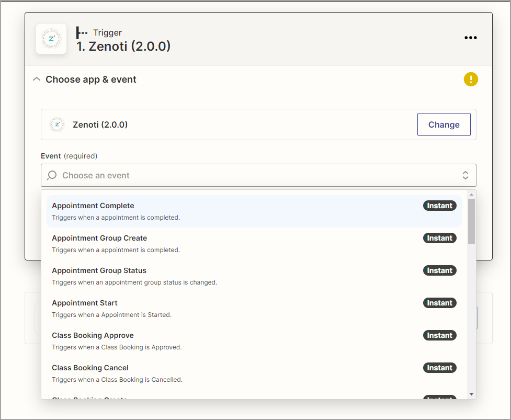511x420 pixels.
Task: Click the event list scrollbar thumb
Action: click(x=471, y=221)
